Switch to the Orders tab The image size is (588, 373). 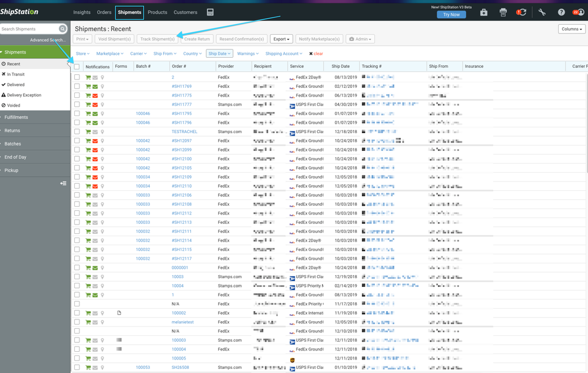[104, 12]
